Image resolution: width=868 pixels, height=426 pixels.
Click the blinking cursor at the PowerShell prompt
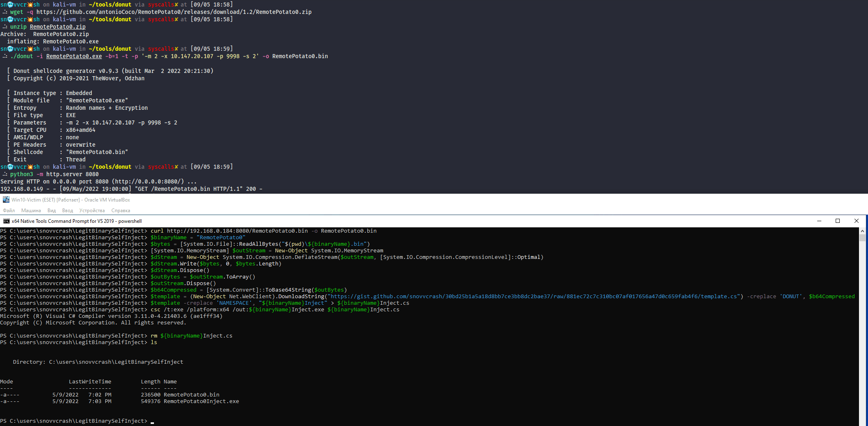(x=152, y=421)
